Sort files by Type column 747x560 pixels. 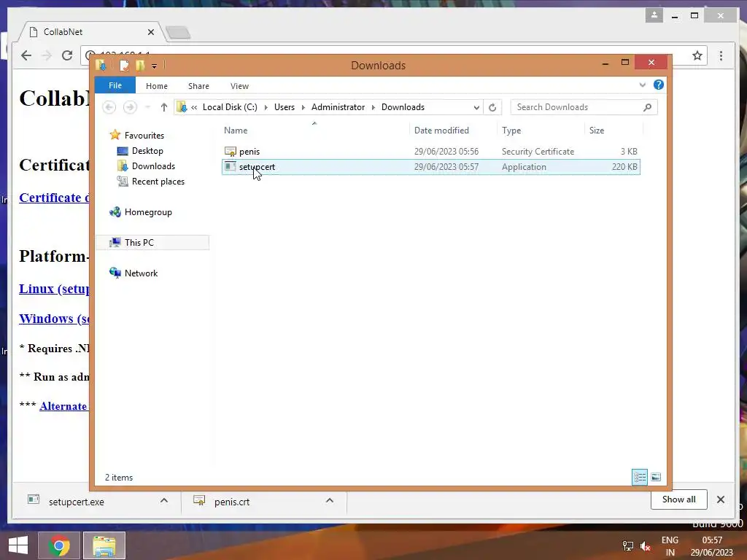[511, 131]
